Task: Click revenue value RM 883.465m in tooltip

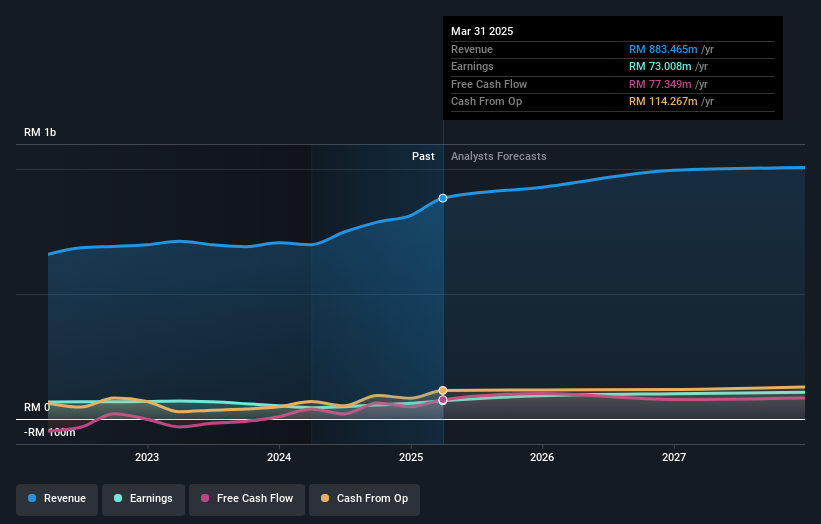Action: tap(663, 49)
